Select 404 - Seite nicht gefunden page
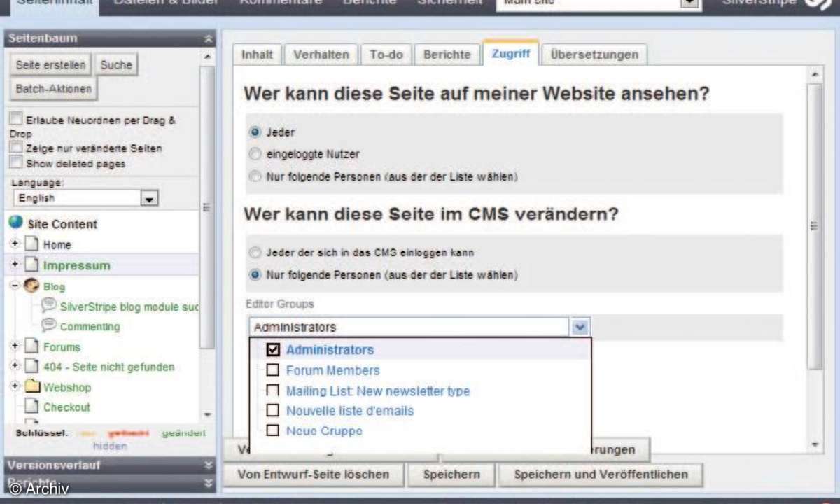Screen dimensions: 840x504 108,367
